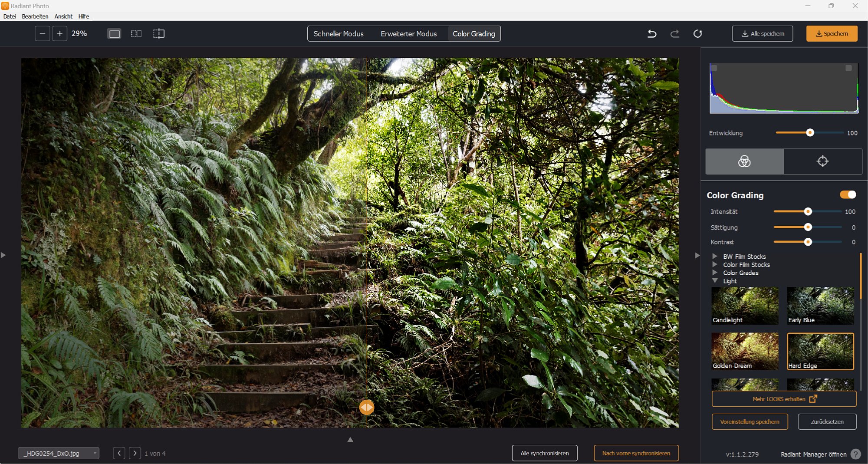Image resolution: width=868 pixels, height=464 pixels.
Task: Disable the Color Grading toggle
Action: click(x=848, y=194)
